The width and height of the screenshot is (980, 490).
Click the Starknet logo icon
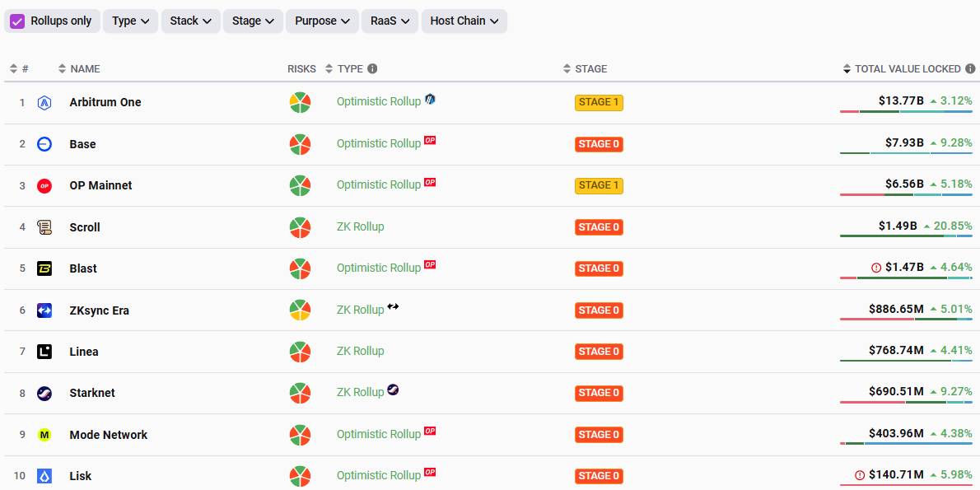coord(44,393)
